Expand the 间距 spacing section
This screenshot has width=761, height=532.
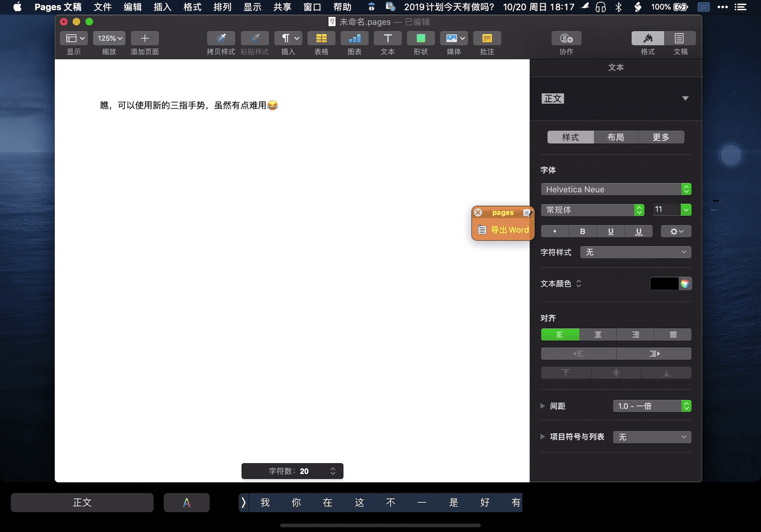pos(543,406)
